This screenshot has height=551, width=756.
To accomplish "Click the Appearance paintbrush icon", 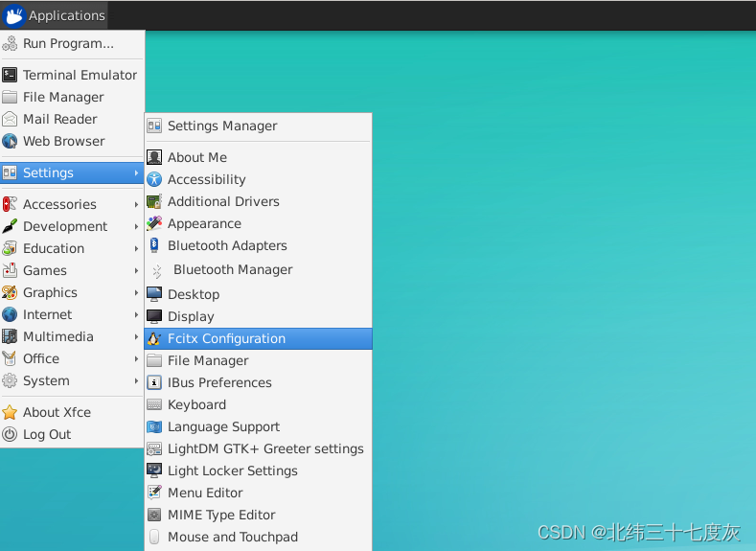I will (x=154, y=223).
